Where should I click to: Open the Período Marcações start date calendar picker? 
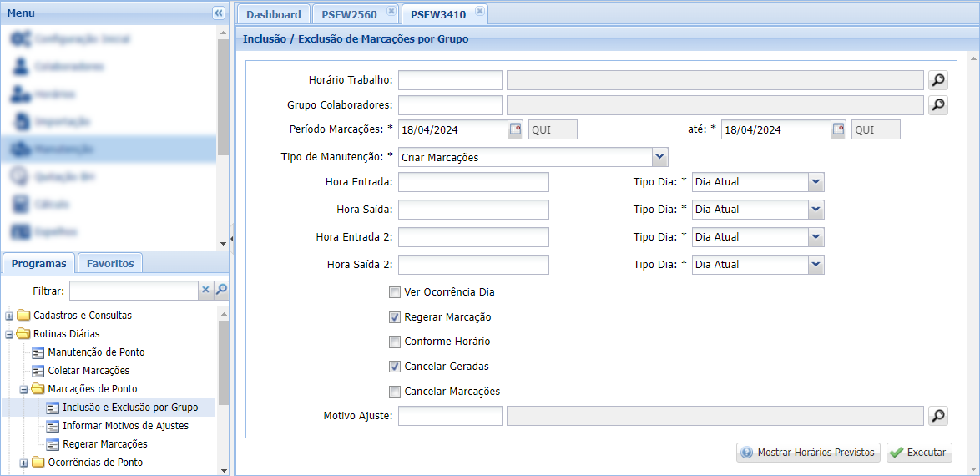point(515,129)
